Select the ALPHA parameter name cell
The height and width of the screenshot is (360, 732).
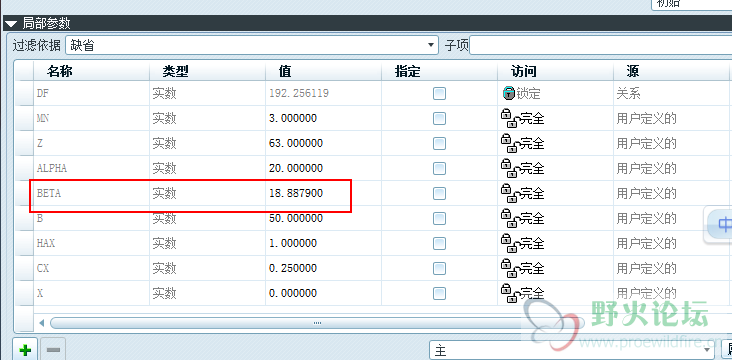92,168
